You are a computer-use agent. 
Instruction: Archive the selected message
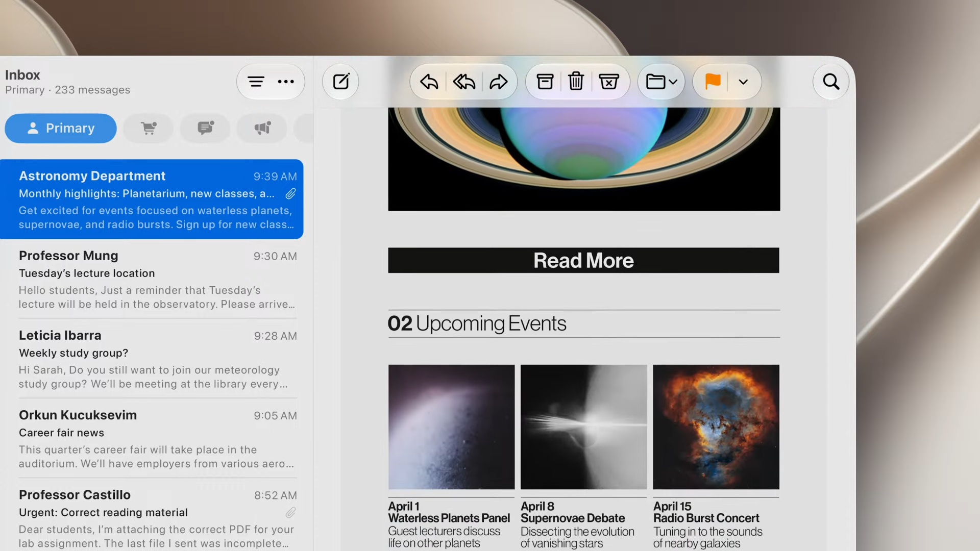[545, 82]
